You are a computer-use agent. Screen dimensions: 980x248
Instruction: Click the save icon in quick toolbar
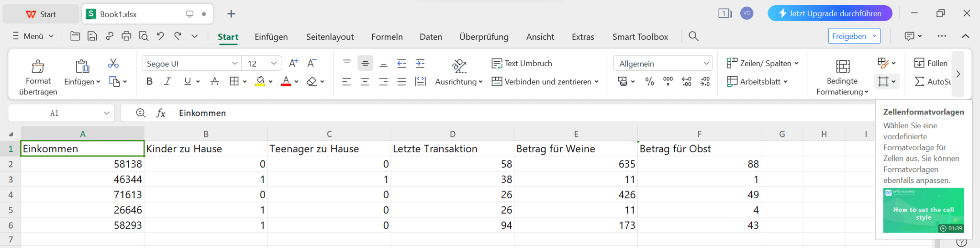click(x=92, y=36)
